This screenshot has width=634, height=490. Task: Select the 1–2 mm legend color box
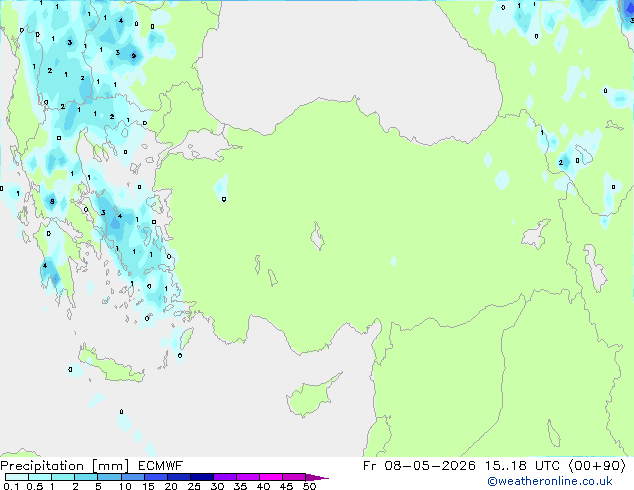pyautogui.click(x=63, y=477)
